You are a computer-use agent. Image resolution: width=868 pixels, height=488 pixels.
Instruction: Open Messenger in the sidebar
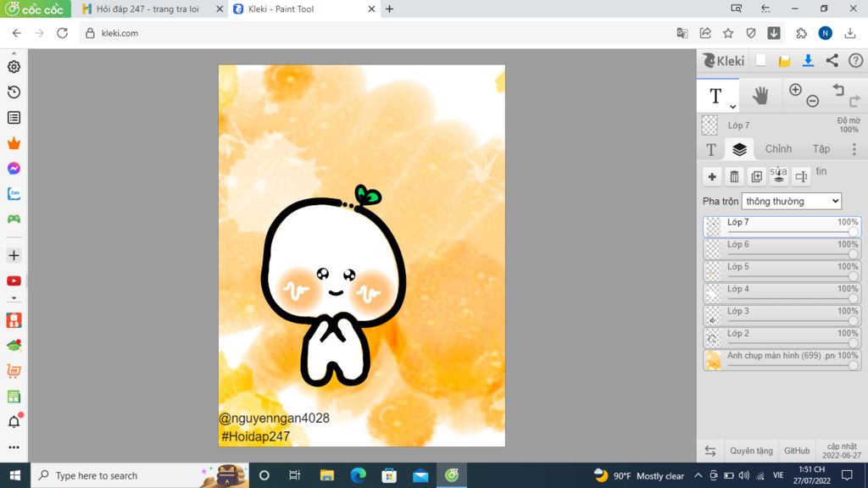point(14,169)
